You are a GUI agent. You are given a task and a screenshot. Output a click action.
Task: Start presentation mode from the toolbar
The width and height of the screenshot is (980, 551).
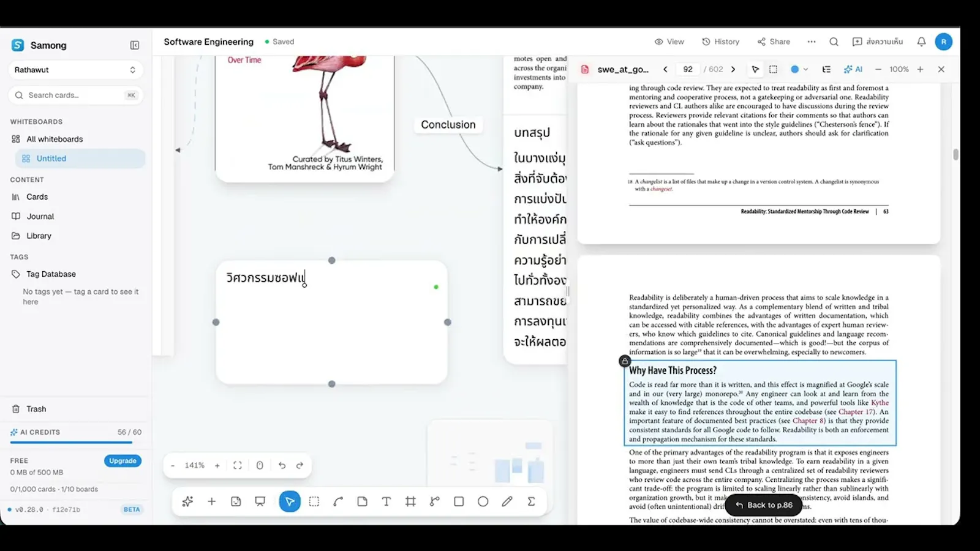(x=260, y=501)
